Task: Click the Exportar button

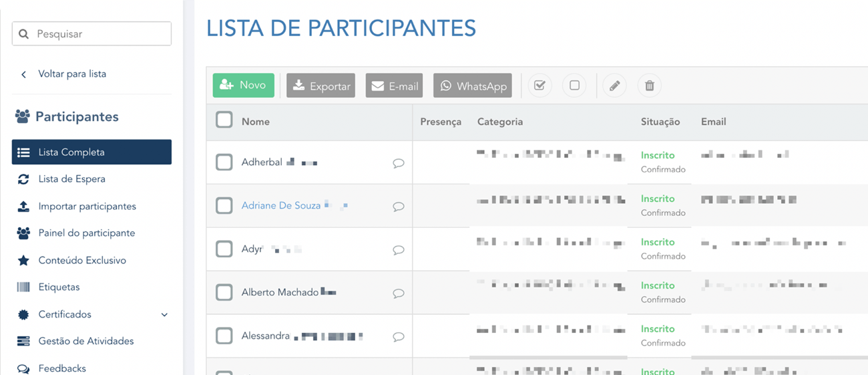Action: (x=320, y=86)
